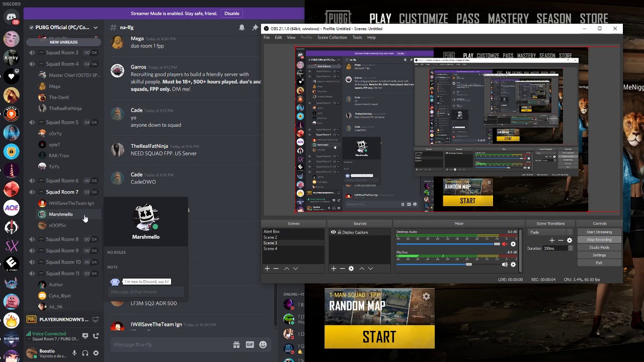
Task: Click Message @Marshmello input in popout
Action: [145, 292]
